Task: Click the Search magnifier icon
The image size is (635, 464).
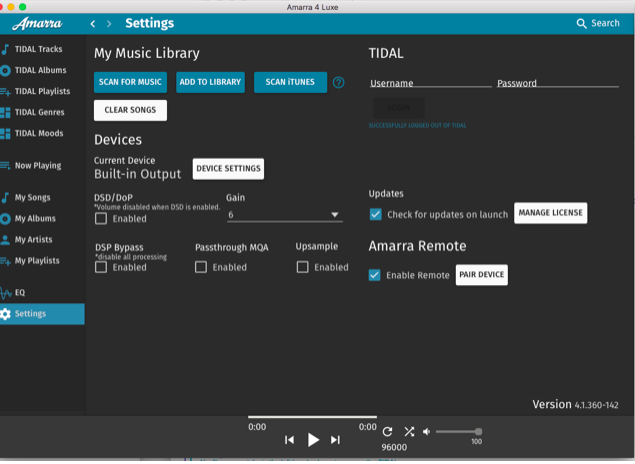Action: (x=582, y=23)
